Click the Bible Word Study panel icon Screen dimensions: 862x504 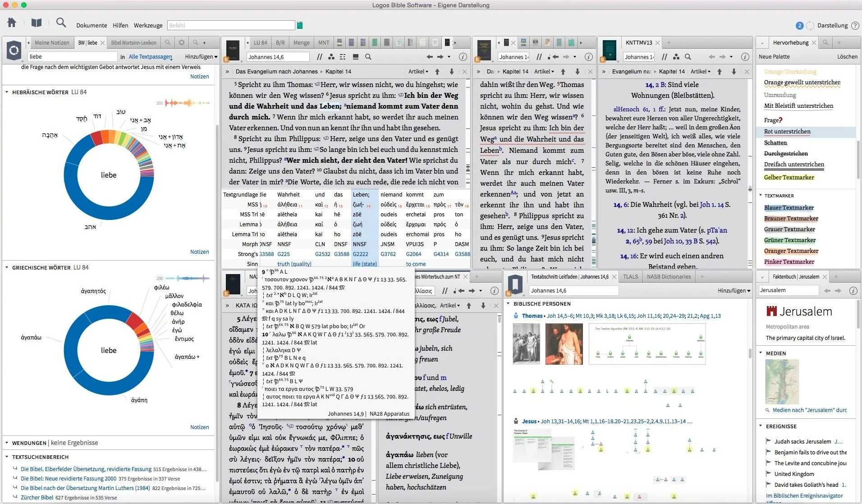pos(14,50)
